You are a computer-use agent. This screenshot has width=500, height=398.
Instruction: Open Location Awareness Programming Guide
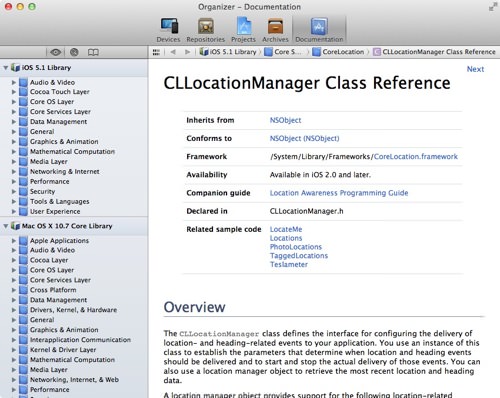pos(339,193)
